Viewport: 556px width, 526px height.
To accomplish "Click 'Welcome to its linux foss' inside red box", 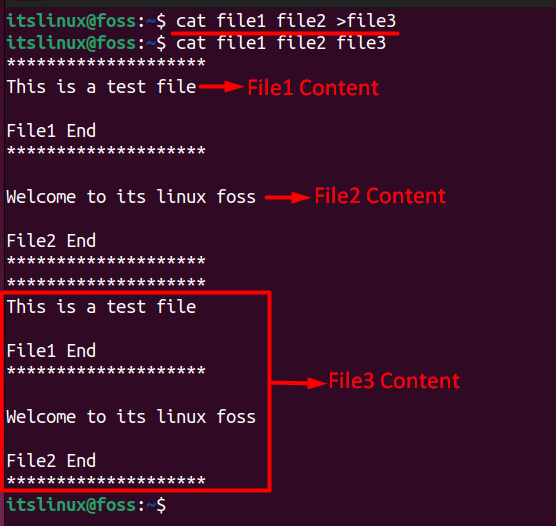I will 131,417.
